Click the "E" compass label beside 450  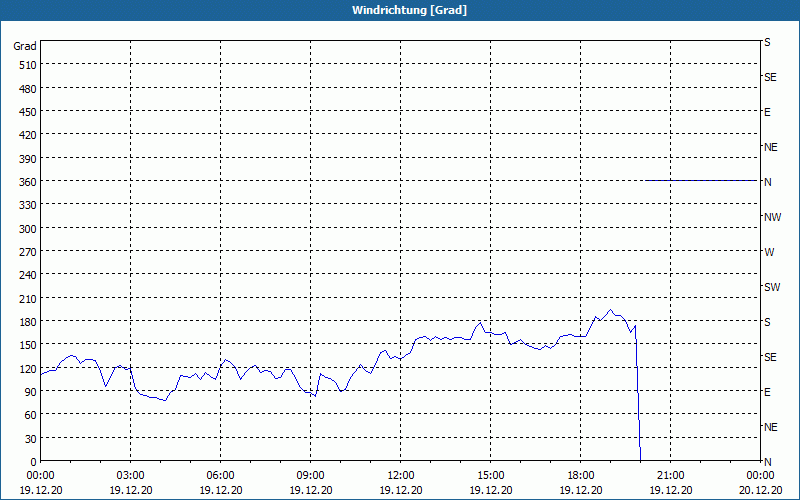[x=767, y=112]
